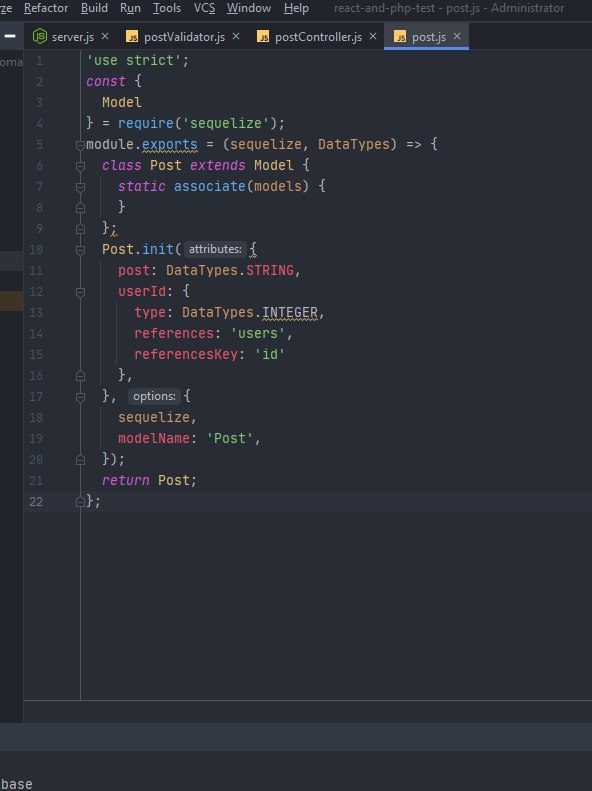This screenshot has height=791, width=592.
Task: Open the Window menu
Action: click(249, 8)
